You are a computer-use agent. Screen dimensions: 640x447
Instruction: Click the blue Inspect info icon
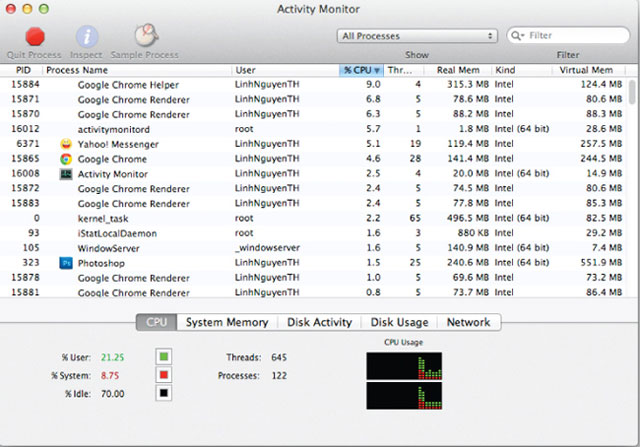(87, 37)
